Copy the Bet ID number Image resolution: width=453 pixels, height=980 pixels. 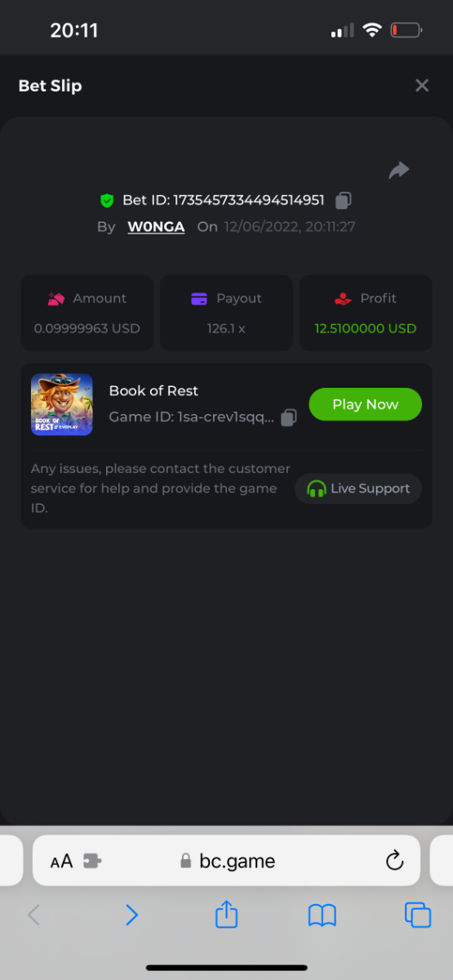[344, 200]
